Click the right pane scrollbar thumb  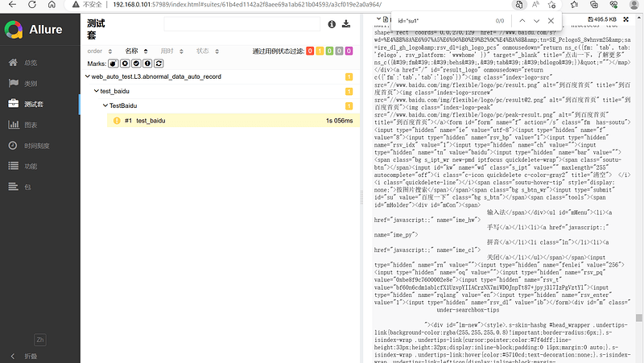(x=638, y=318)
